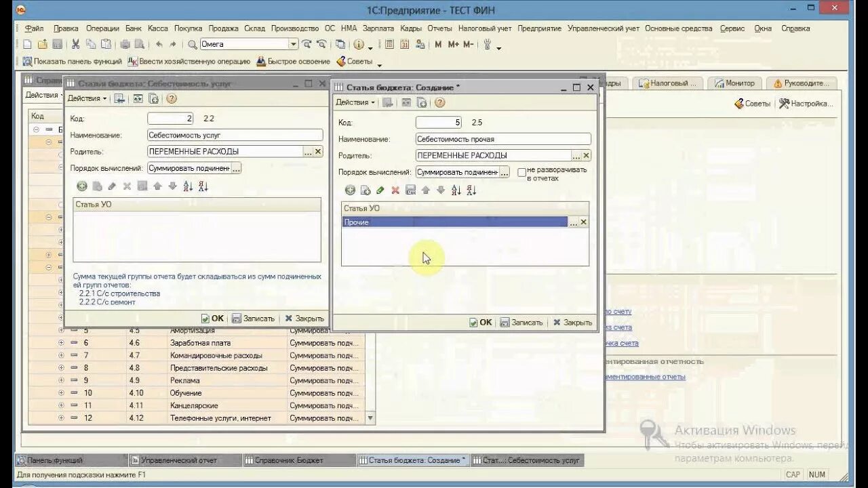This screenshot has height=488, width=868.
Task: Undo with the back arrow icon
Action: (159, 44)
